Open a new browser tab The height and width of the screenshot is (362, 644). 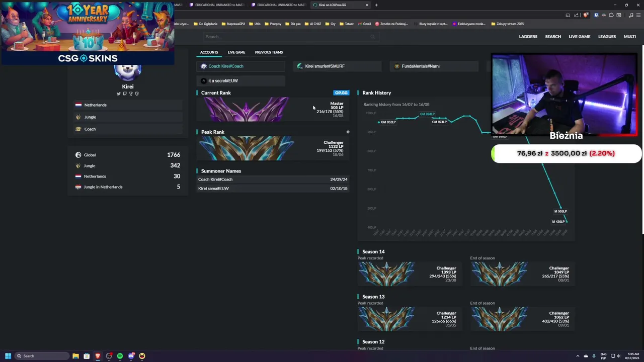click(376, 5)
